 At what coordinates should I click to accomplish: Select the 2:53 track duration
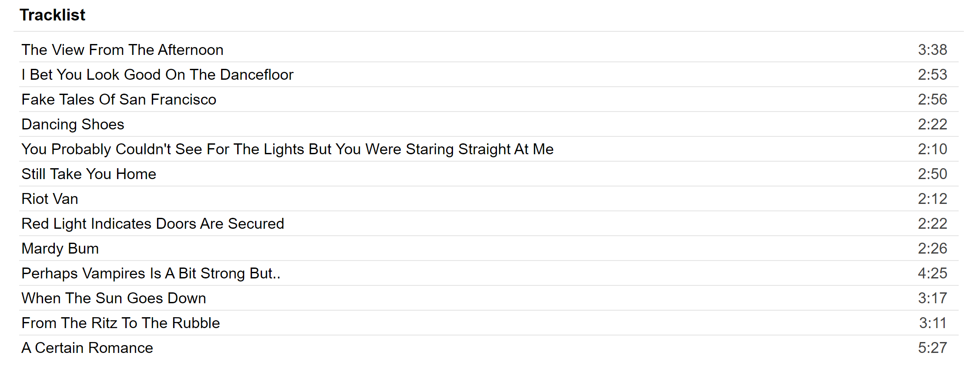(932, 75)
